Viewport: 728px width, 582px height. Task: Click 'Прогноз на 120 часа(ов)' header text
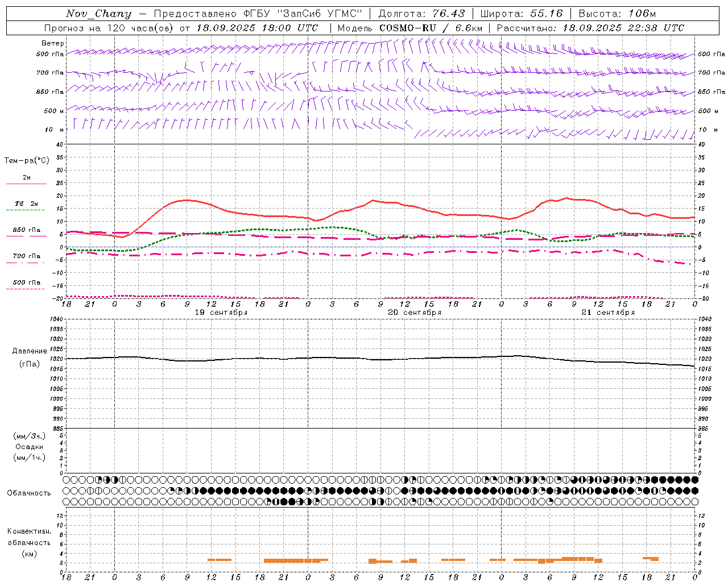[x=109, y=28]
